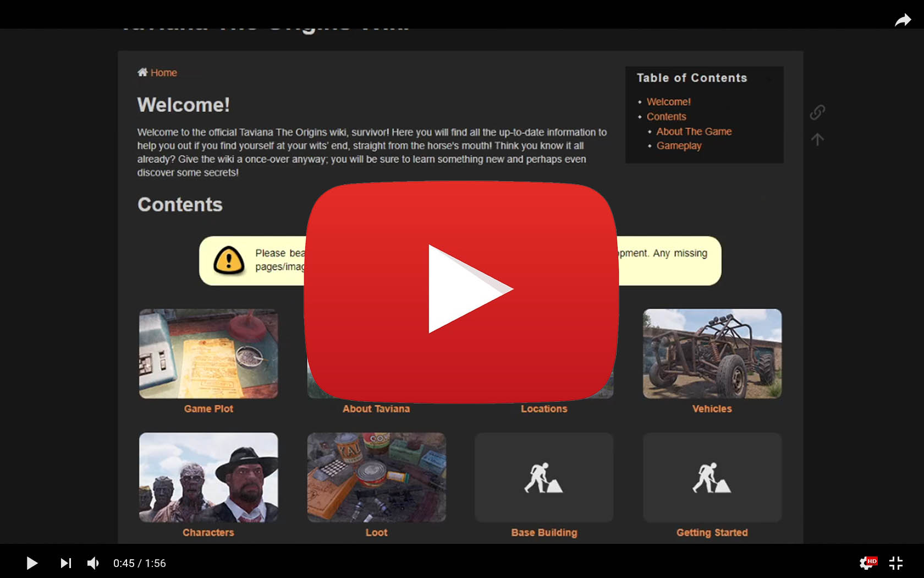
Task: Click the Loot caption link
Action: pos(376,532)
